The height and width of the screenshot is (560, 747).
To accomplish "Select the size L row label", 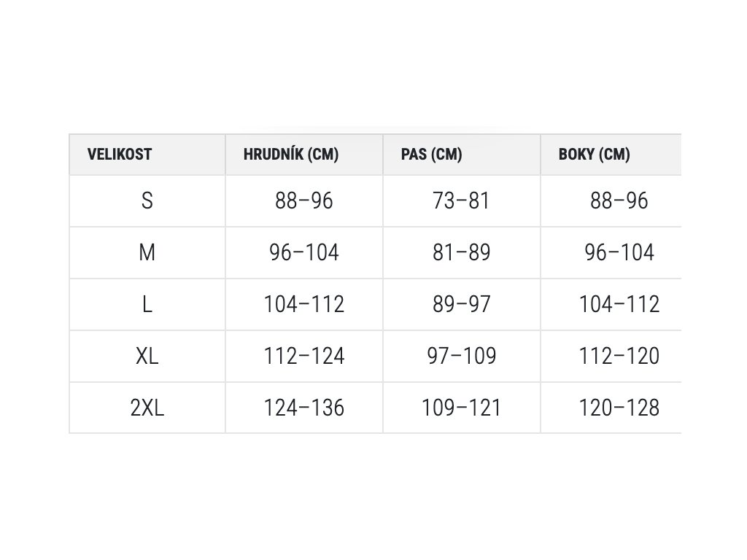I will pos(147,304).
